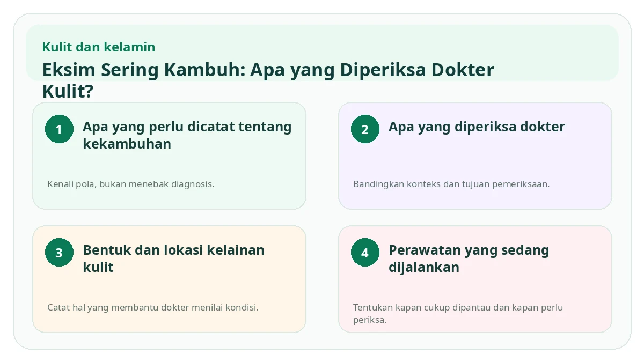Click text 'Tentukan kapan cukup dipantau dan kapan perlu periksa.'
This screenshot has width=644, height=362.
(458, 314)
